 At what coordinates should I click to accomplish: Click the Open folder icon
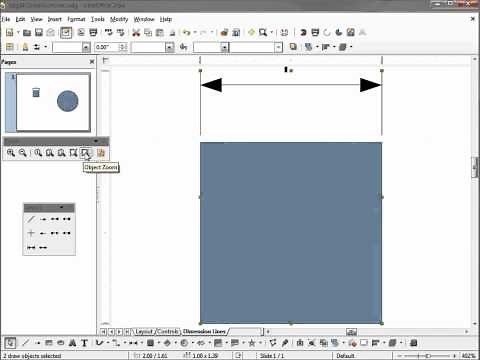27,32
